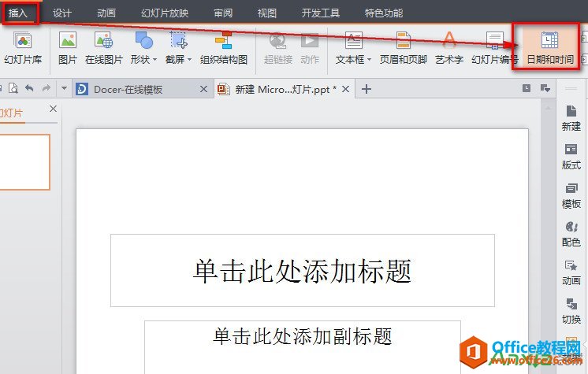Open 页眉和页脚 header and footer
The image size is (588, 374).
pyautogui.click(x=403, y=49)
